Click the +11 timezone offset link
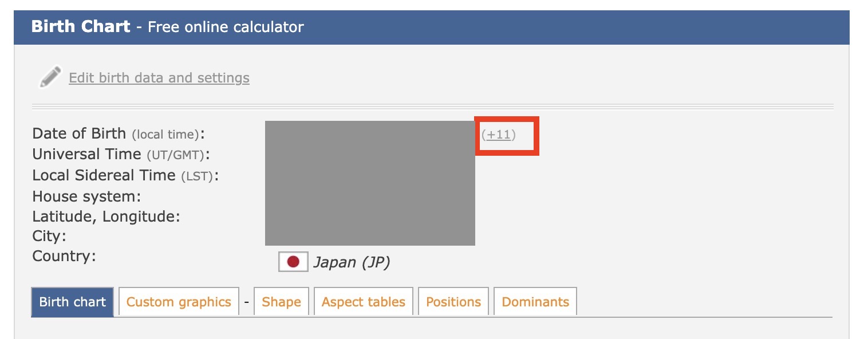868x339 pixels. click(x=499, y=135)
